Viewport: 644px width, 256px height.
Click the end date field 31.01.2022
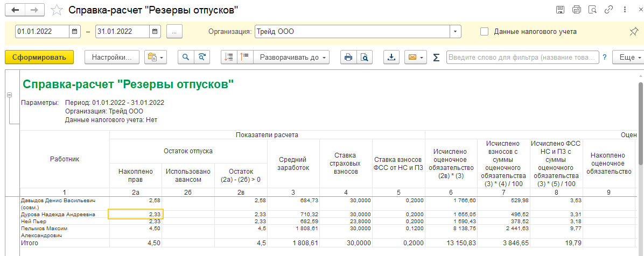pyautogui.click(x=122, y=32)
